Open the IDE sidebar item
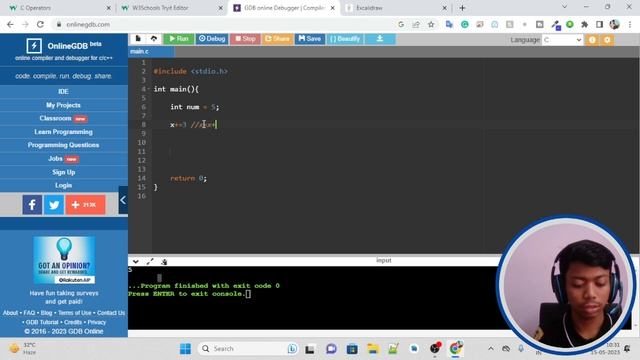This screenshot has width=640, height=360. click(63, 91)
